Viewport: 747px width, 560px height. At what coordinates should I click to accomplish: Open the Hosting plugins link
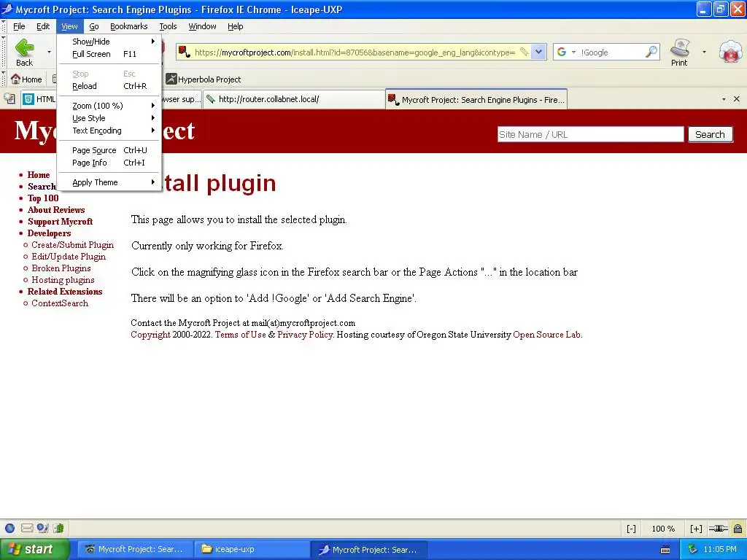[x=63, y=279]
